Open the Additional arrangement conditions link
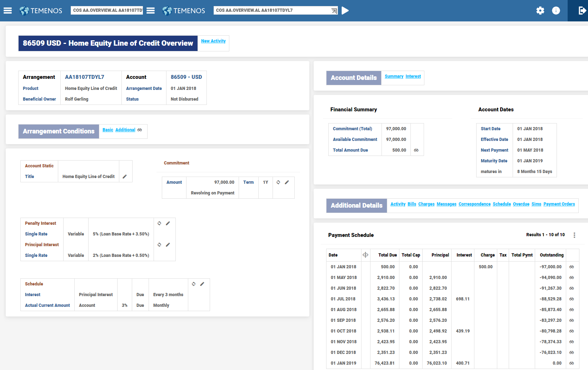The height and width of the screenshot is (370, 588). (125, 130)
